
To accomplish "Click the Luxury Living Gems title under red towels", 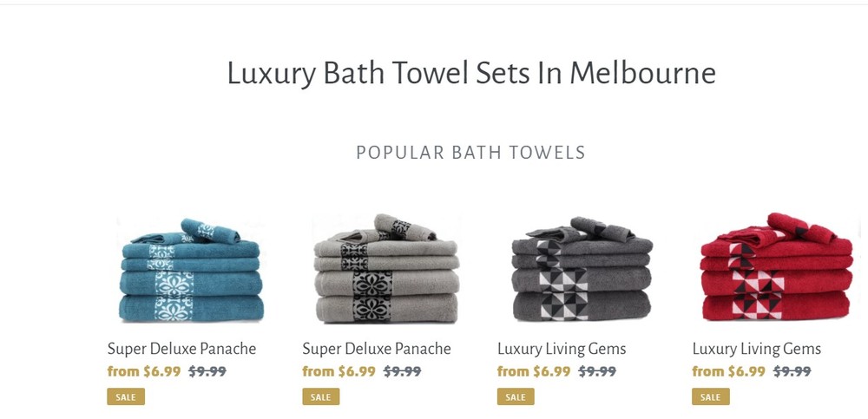I will 756,349.
